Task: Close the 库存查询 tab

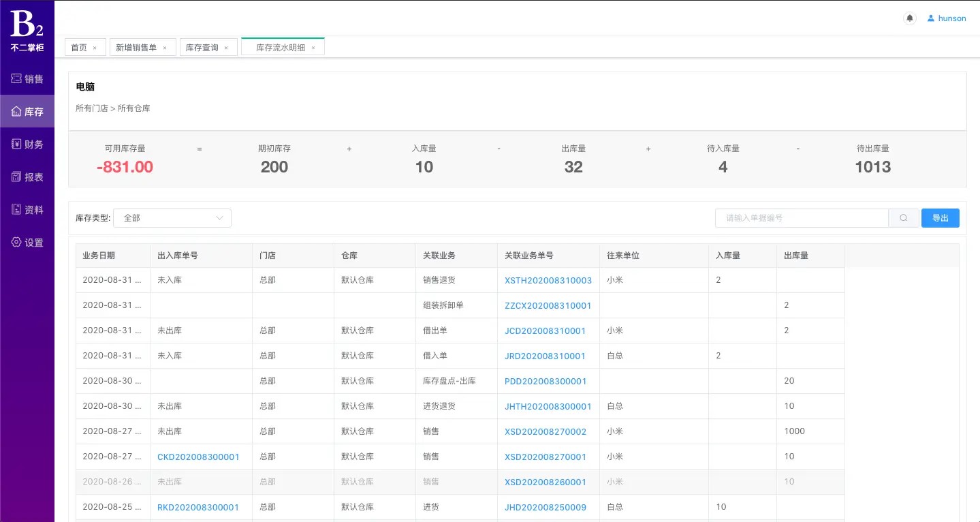Action: [x=226, y=48]
